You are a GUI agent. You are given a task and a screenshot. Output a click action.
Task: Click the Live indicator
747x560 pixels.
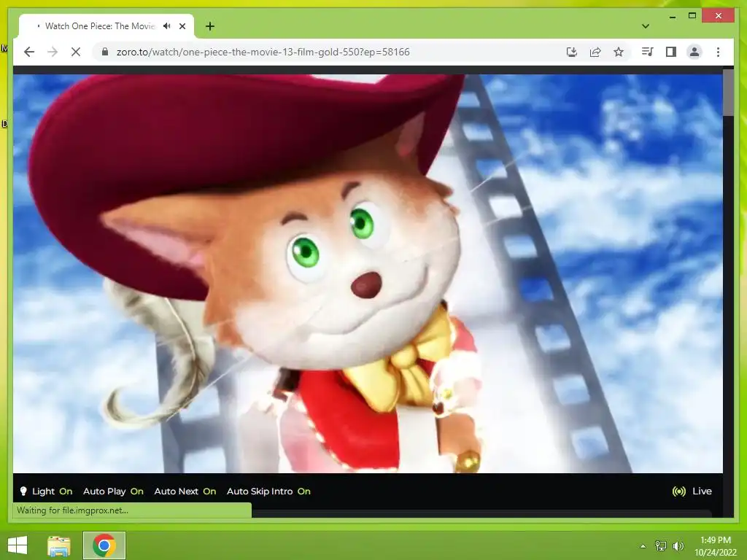[692, 491]
